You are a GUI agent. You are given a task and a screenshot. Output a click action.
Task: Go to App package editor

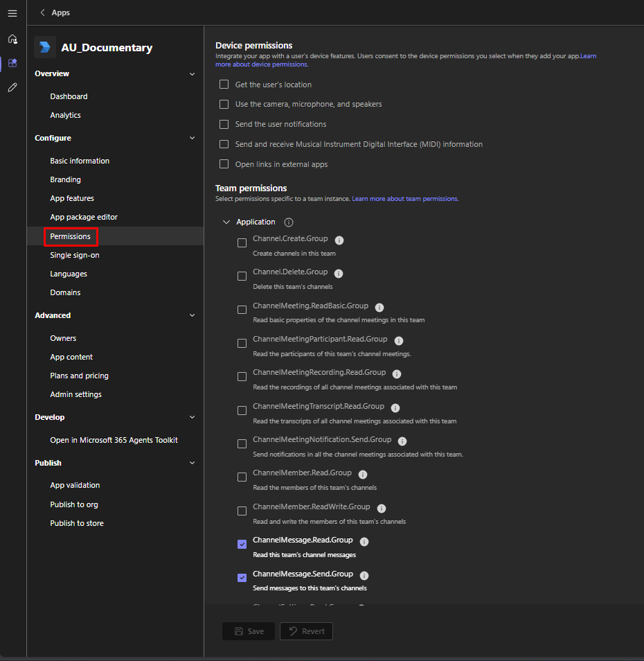click(x=84, y=217)
